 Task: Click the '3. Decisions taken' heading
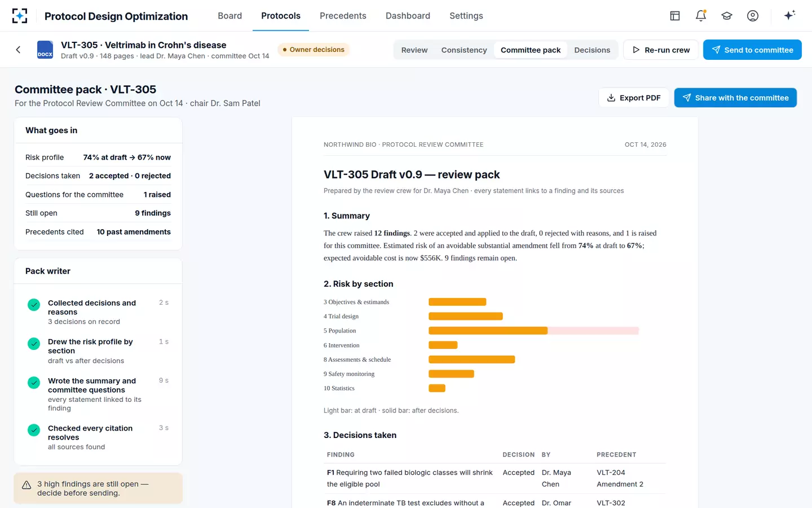(360, 435)
